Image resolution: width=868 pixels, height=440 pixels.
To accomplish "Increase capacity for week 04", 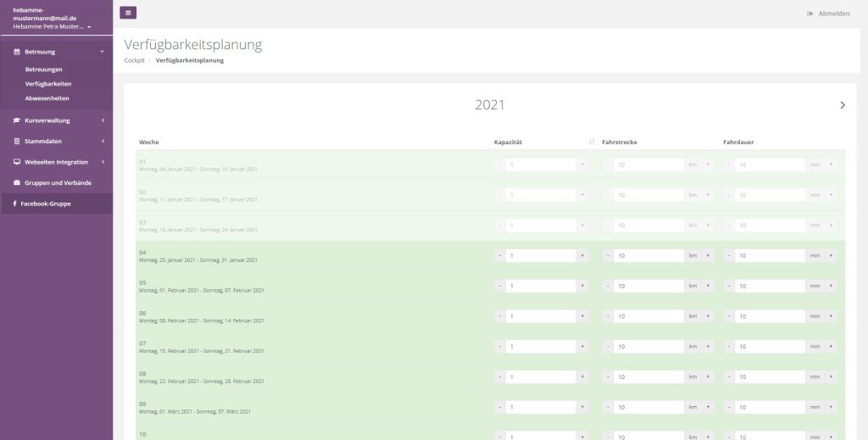I will click(x=582, y=256).
